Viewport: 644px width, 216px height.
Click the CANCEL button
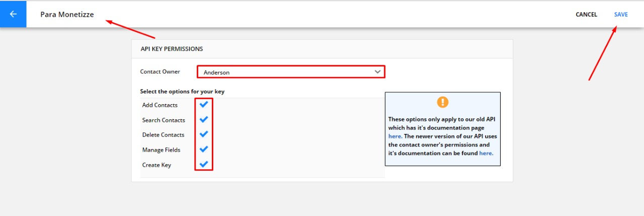click(586, 15)
